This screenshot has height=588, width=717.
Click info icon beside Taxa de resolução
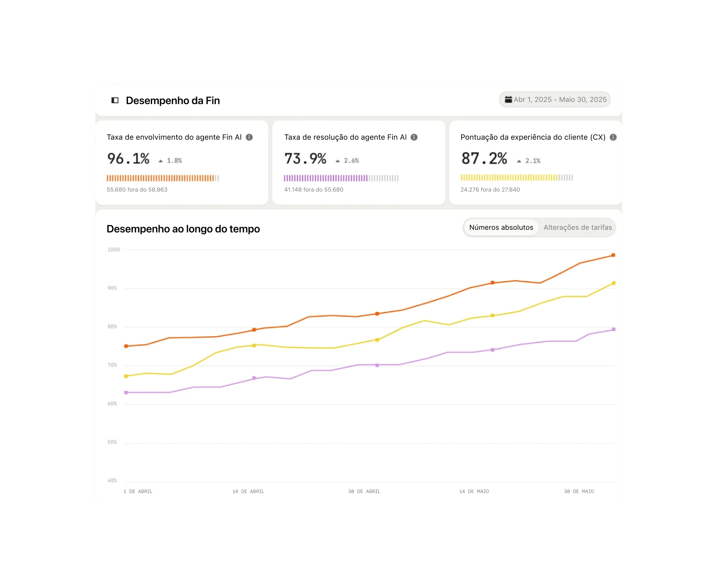tap(414, 137)
